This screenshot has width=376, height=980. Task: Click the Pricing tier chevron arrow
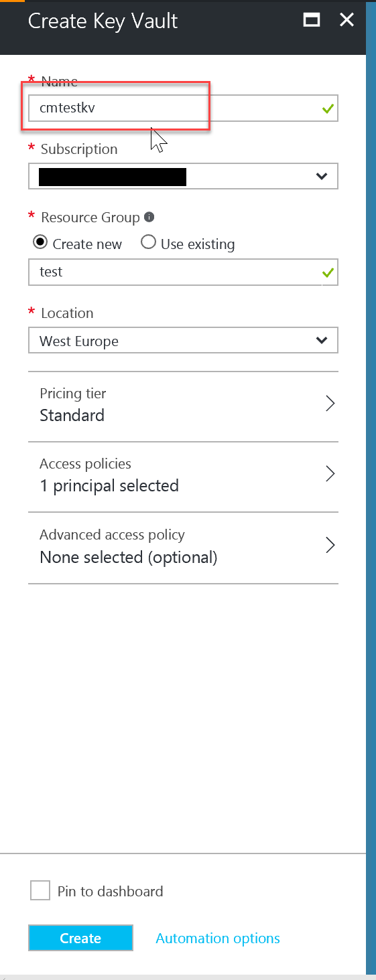coord(330,403)
